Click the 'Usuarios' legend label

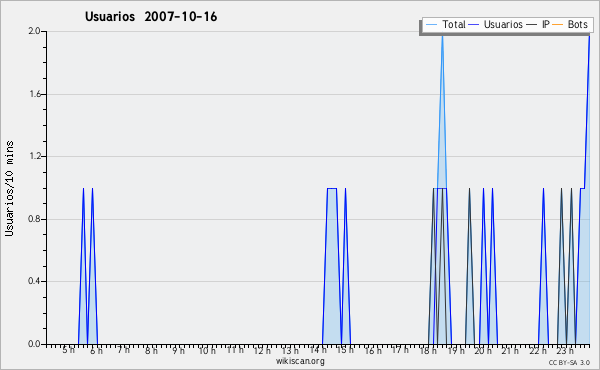pos(503,24)
